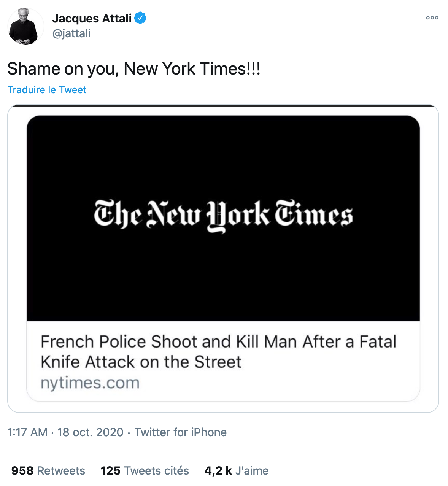Open the @jattali handle link
This screenshot has height=486, width=448.
pyautogui.click(x=71, y=33)
